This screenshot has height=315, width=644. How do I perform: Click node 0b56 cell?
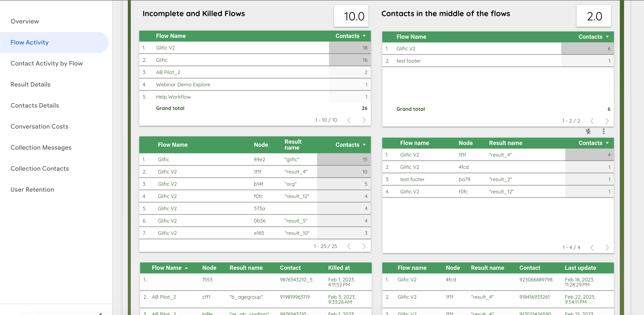click(x=260, y=221)
